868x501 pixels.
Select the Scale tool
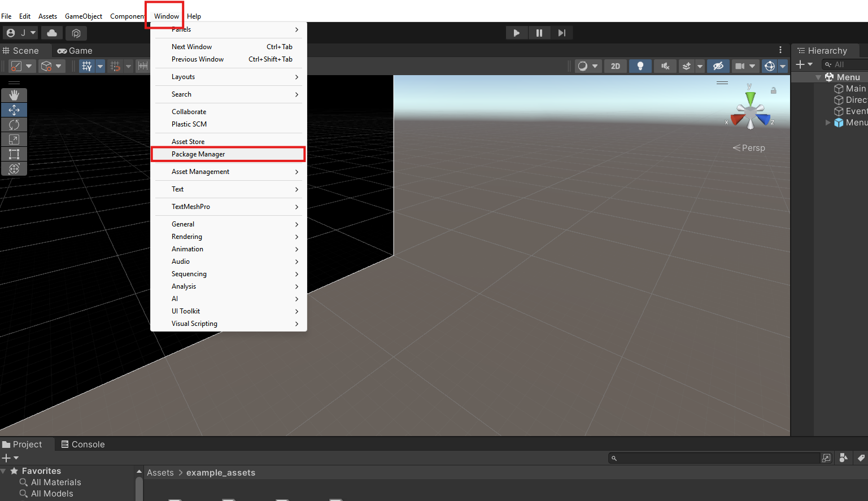click(14, 139)
